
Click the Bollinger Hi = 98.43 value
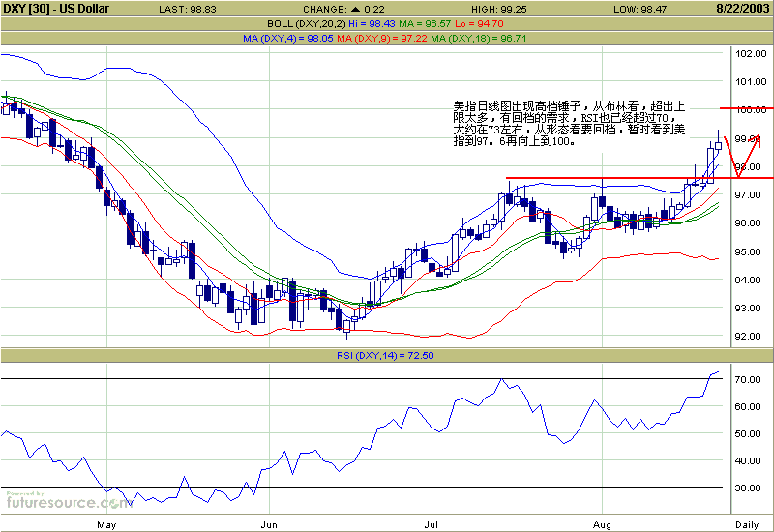(x=372, y=23)
